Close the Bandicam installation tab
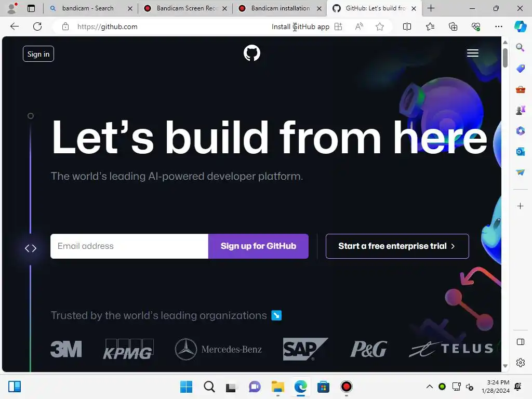The image size is (532, 399). pos(319,8)
